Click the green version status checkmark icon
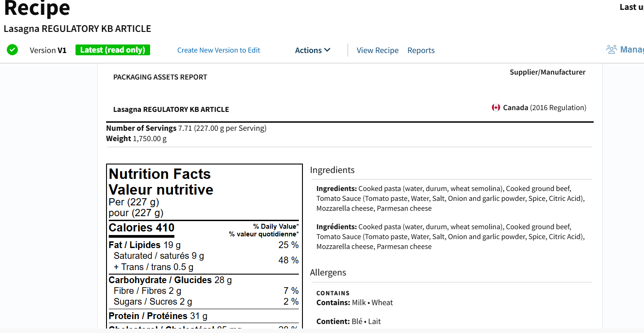The width and height of the screenshot is (644, 333). tap(12, 49)
